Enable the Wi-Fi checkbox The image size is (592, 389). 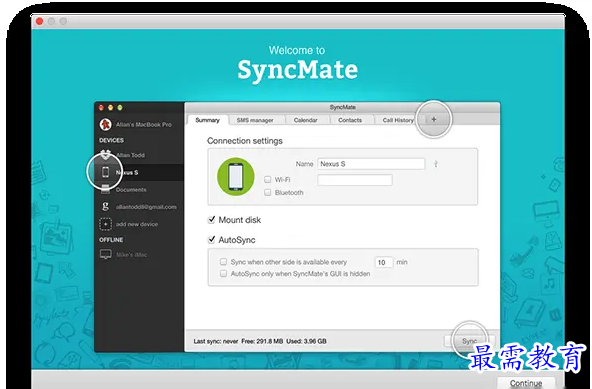[268, 179]
